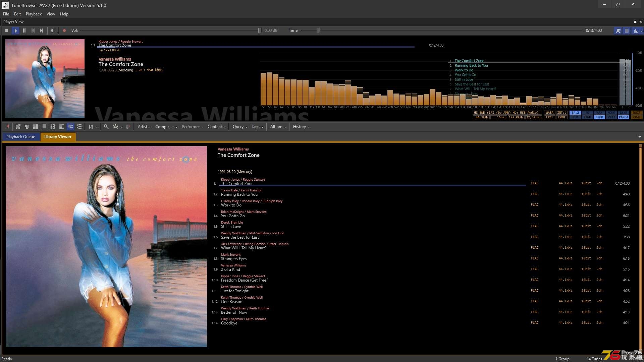
Task: Toggle the BP:2 indicator
Action: (x=575, y=113)
